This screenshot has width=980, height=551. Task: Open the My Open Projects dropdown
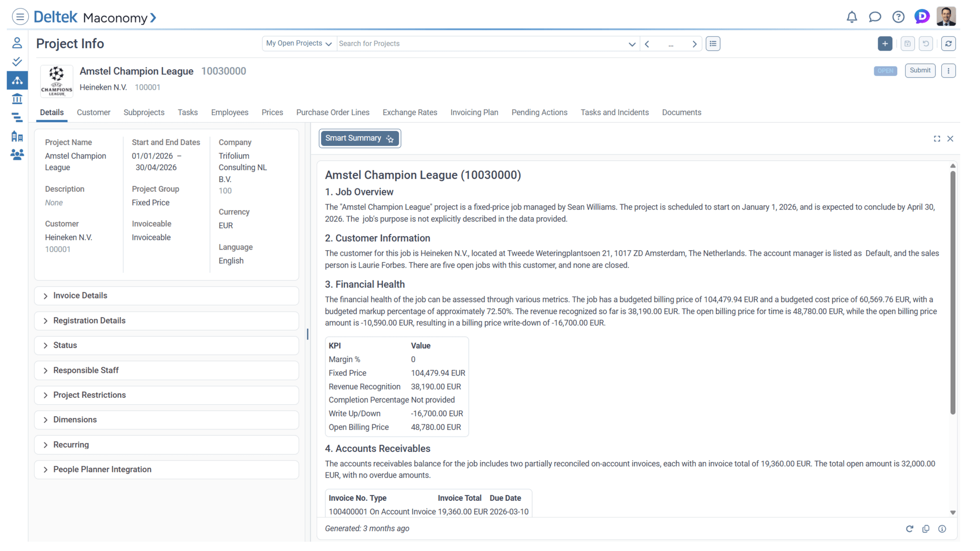pyautogui.click(x=299, y=44)
